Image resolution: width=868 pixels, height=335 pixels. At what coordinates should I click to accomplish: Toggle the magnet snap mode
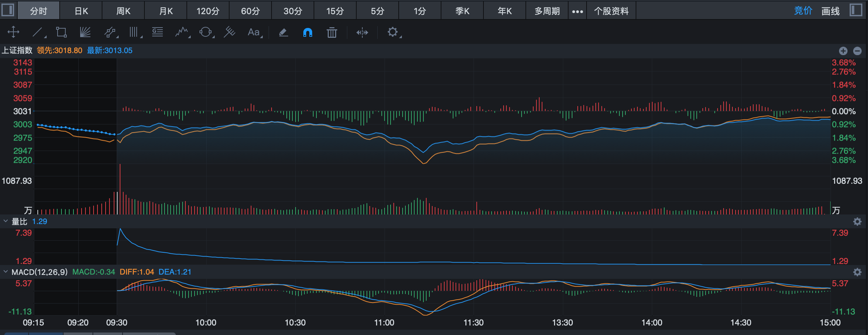coord(308,33)
